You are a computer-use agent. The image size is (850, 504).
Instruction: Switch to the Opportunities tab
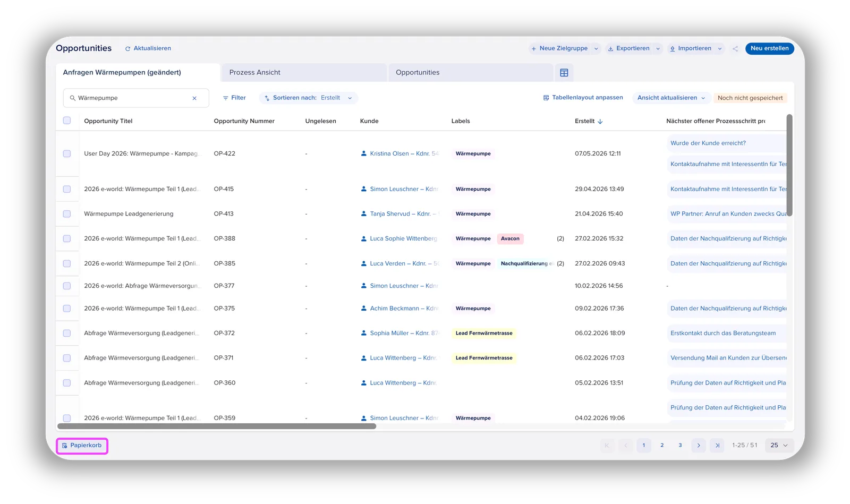pos(471,73)
